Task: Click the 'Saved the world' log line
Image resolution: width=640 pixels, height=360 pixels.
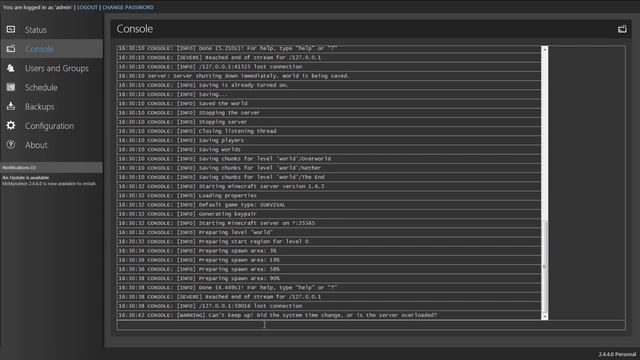Action: pos(329,103)
